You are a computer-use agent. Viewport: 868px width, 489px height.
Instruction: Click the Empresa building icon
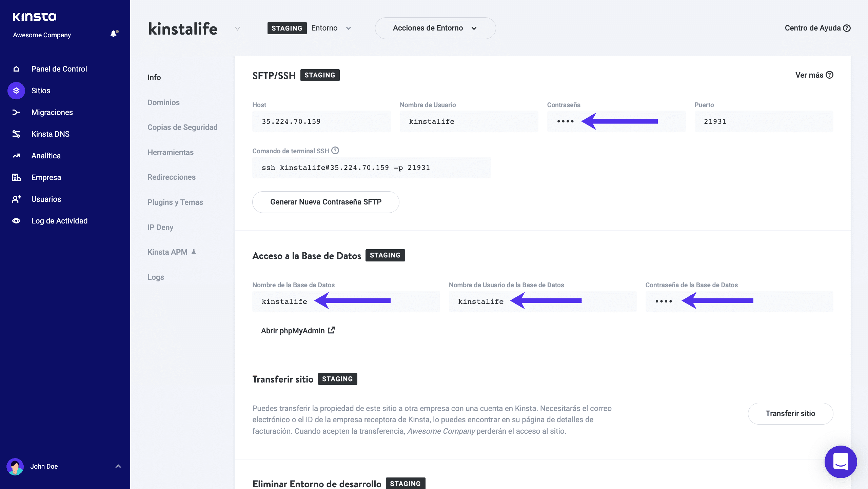click(x=16, y=177)
